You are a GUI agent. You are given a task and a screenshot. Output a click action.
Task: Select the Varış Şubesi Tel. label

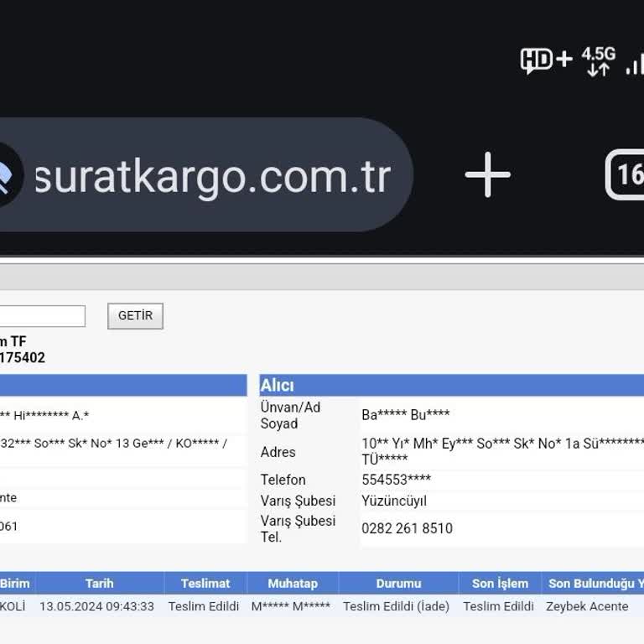coord(298,528)
